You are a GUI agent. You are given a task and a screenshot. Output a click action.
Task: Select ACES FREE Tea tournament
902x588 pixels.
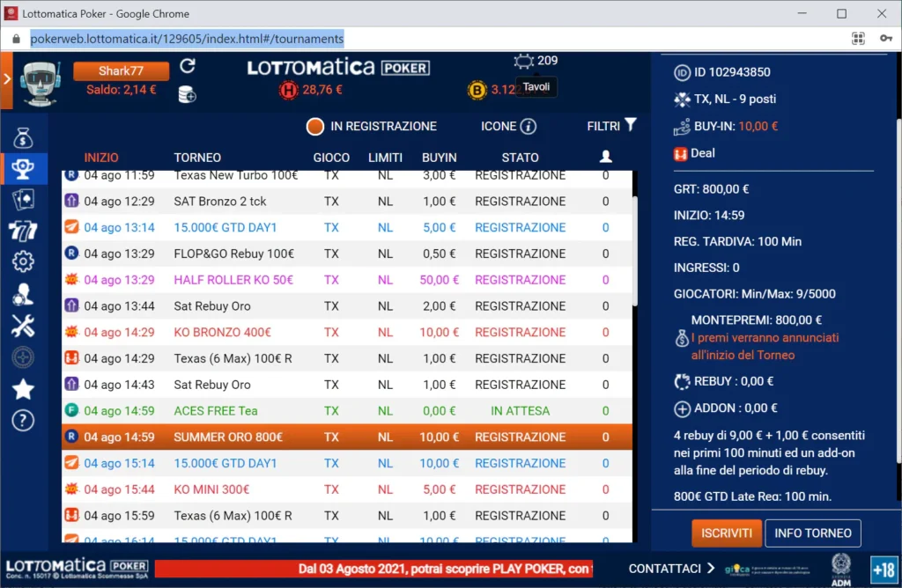point(347,411)
